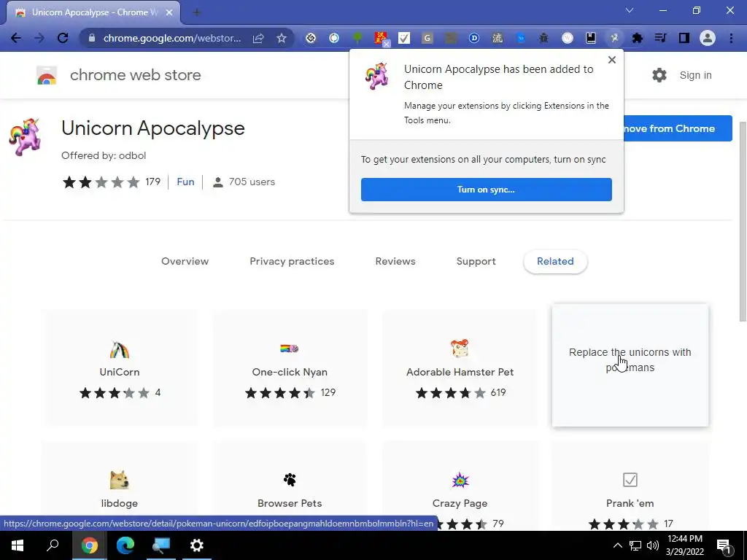Select the Related tab

click(555, 261)
